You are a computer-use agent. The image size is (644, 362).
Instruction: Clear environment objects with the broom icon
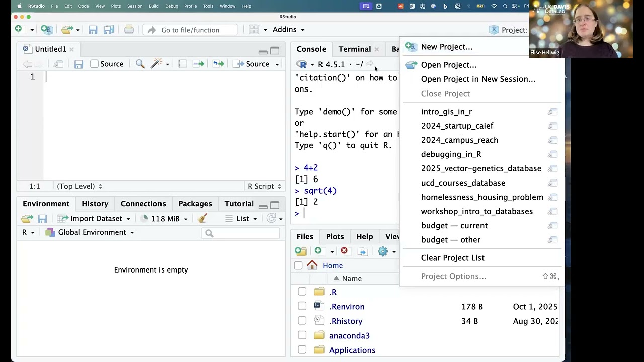coord(203,218)
